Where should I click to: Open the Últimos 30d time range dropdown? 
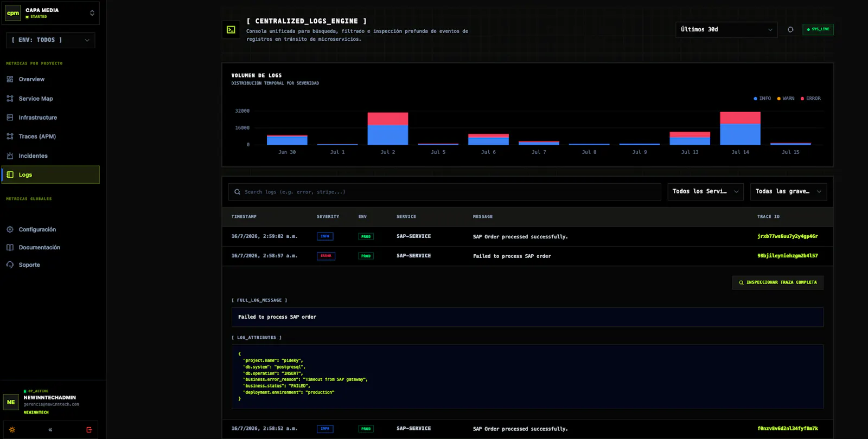pyautogui.click(x=726, y=30)
